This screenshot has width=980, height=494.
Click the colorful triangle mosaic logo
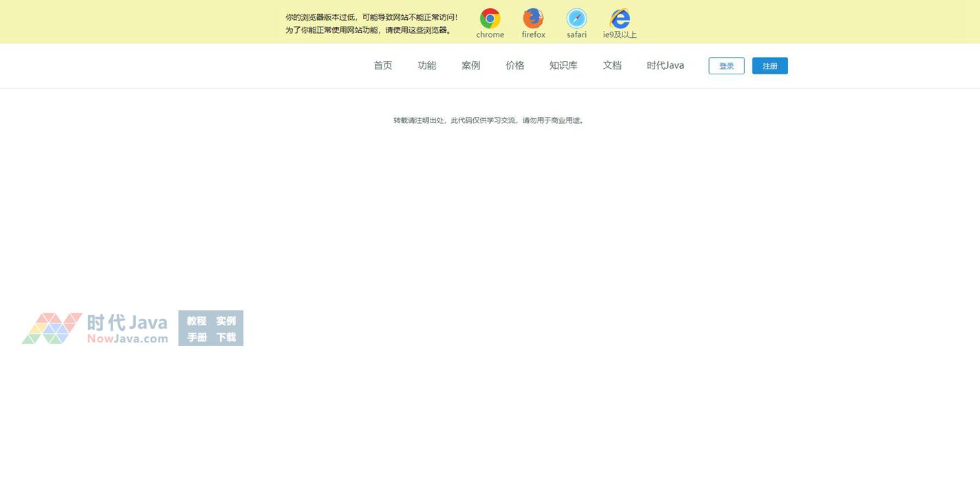(52, 329)
